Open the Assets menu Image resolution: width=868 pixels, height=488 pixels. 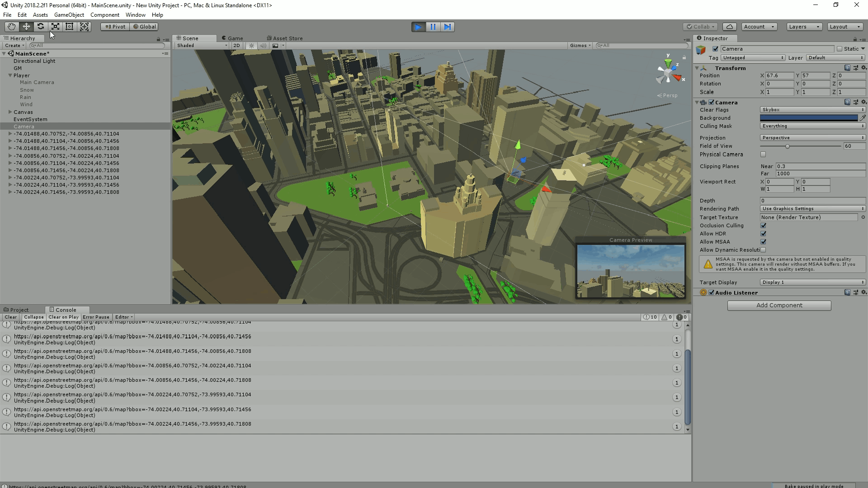pyautogui.click(x=40, y=15)
